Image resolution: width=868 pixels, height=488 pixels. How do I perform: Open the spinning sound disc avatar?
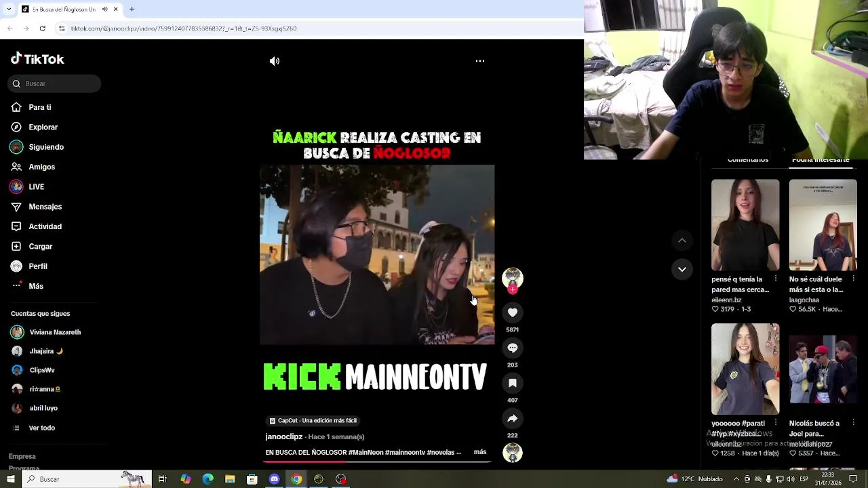click(x=513, y=453)
